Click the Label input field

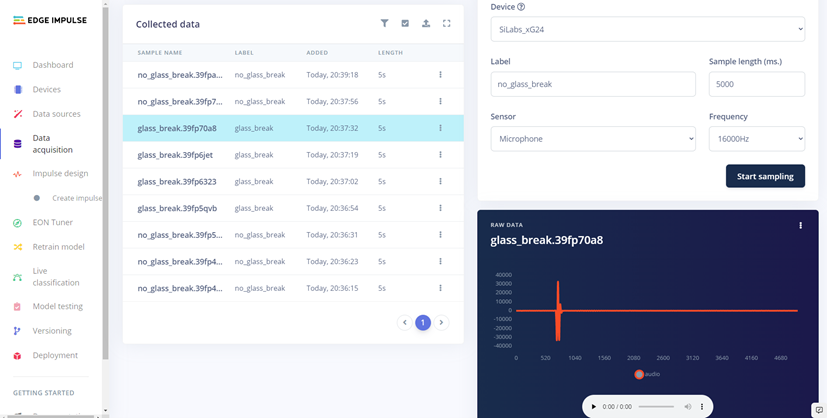click(x=593, y=84)
